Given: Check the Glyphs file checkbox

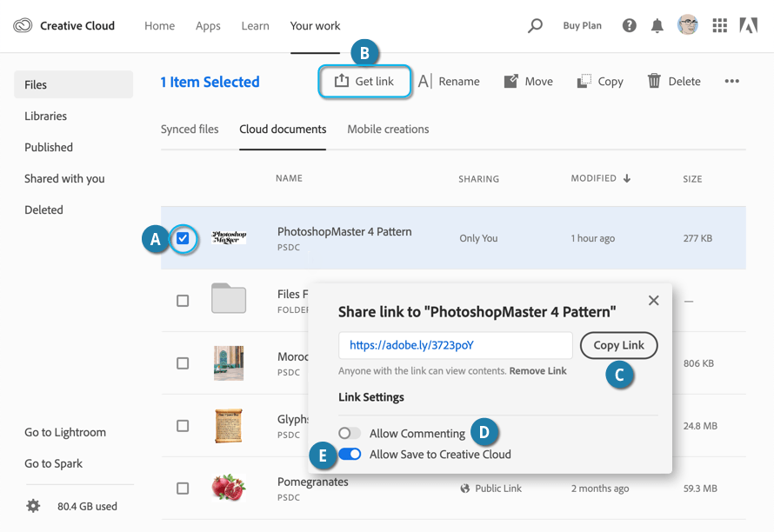Looking at the screenshot, I should pos(183,426).
